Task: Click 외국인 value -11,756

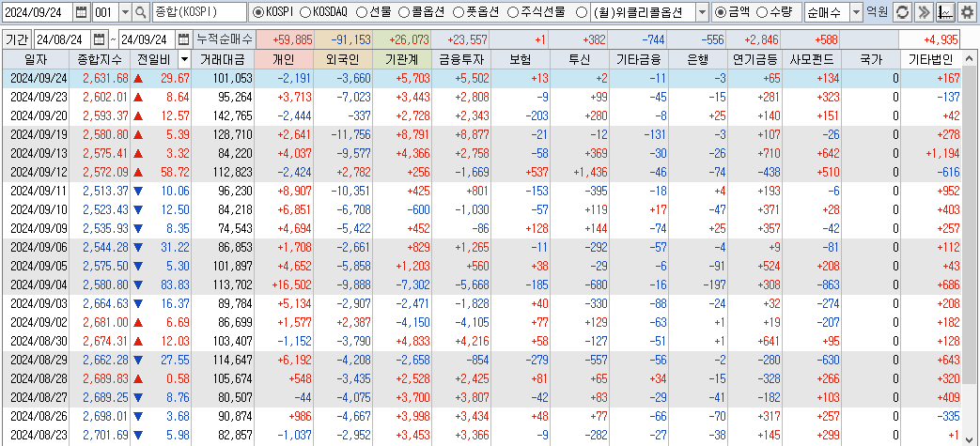Action: tap(350, 134)
